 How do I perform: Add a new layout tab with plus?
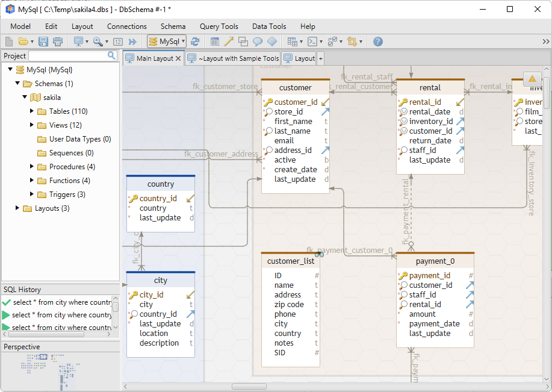click(321, 59)
